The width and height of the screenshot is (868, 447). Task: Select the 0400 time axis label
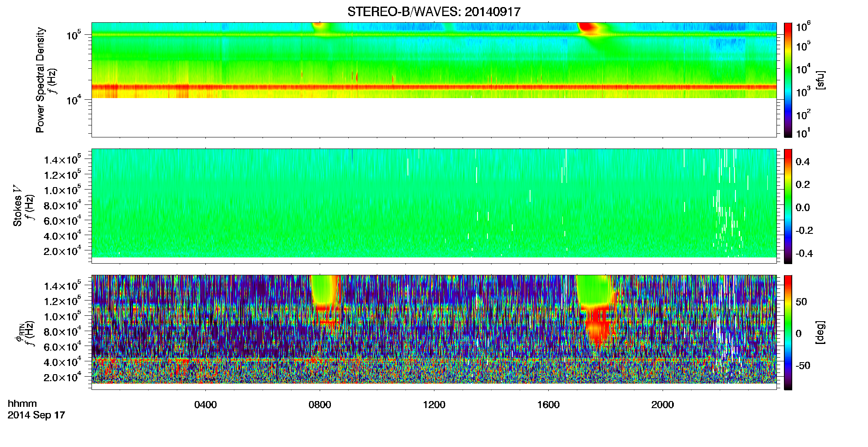point(205,405)
